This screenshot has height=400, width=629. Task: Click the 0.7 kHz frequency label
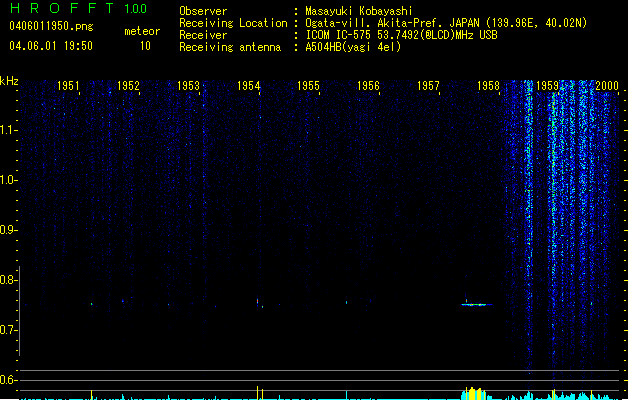point(8,330)
